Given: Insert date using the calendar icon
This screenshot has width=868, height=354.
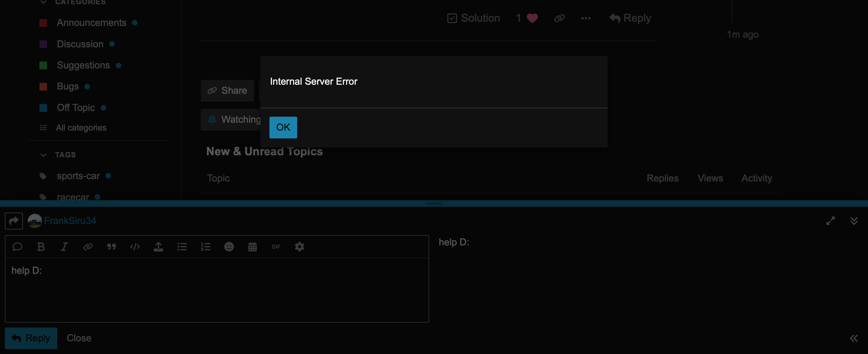Looking at the screenshot, I should 252,247.
